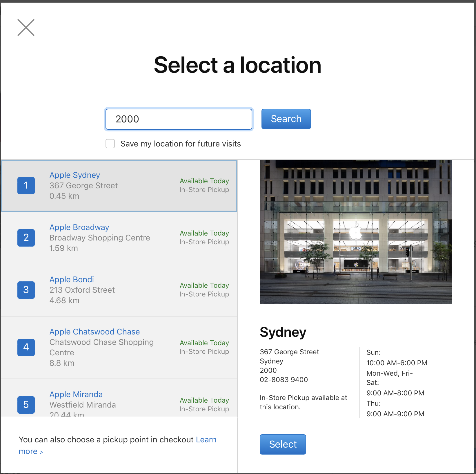Screen dimensions: 476x474
Task: Open the Apple Broadway store link
Action: [79, 227]
